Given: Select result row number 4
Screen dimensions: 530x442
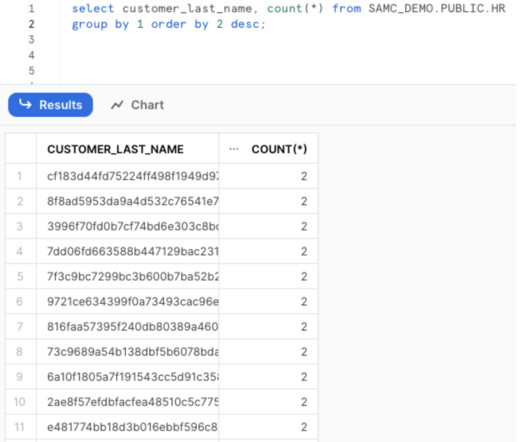Looking at the screenshot, I should click(x=20, y=251).
